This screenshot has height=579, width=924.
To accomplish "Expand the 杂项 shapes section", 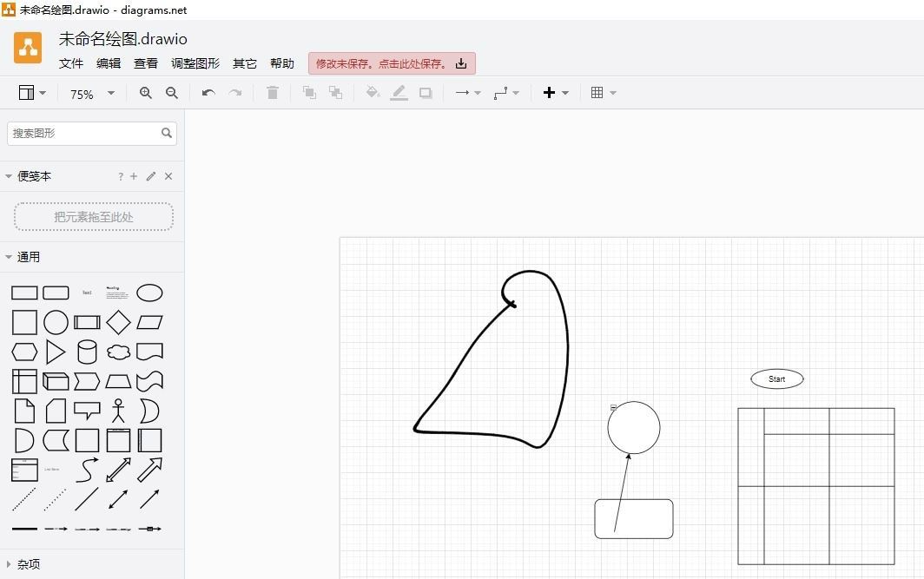I will coord(9,563).
